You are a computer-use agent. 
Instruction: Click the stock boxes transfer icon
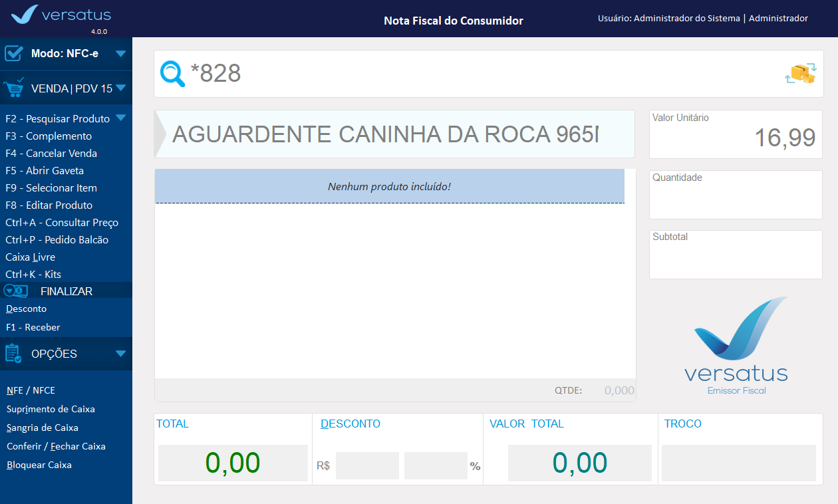tap(800, 74)
